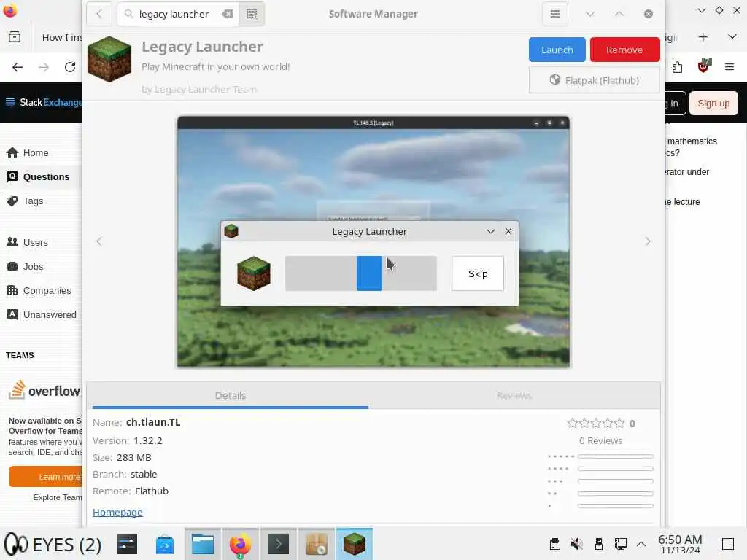747x560 pixels.
Task: Show the previous screenshot with left arrow
Action: click(x=99, y=241)
